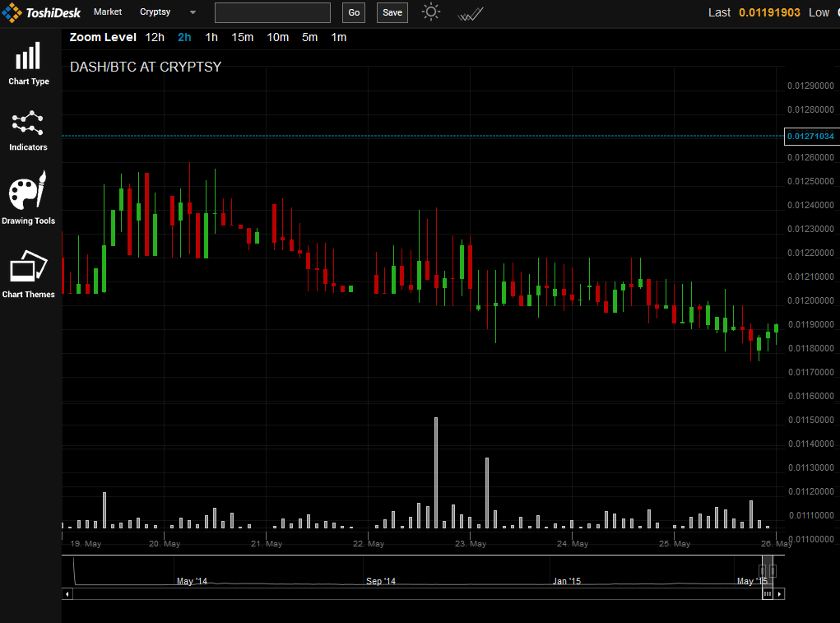Click the Zoom Level label
Screen dimensions: 840x623
click(x=103, y=38)
